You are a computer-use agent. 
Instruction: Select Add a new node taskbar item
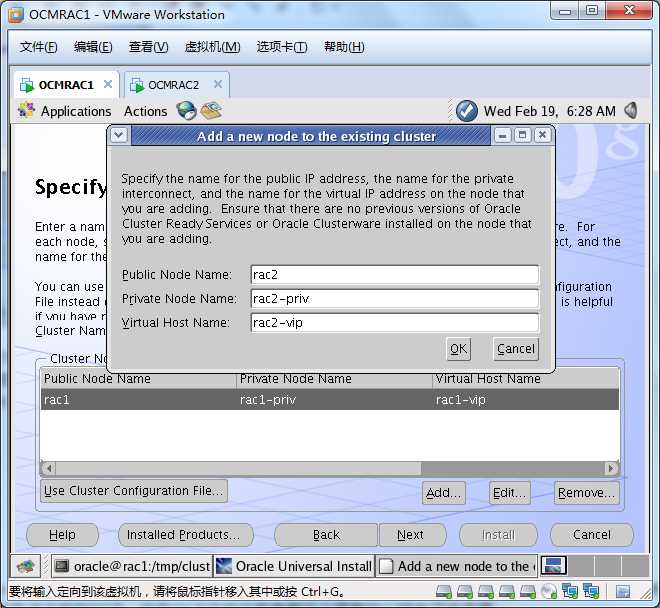[x=456, y=566]
